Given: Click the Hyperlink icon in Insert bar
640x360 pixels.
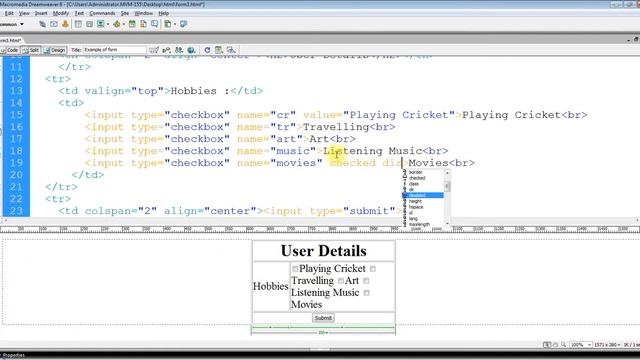Looking at the screenshot, I should click(x=42, y=24).
